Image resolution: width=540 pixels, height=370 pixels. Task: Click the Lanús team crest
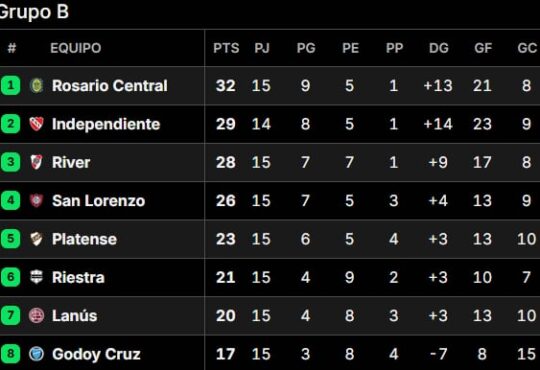(x=37, y=316)
